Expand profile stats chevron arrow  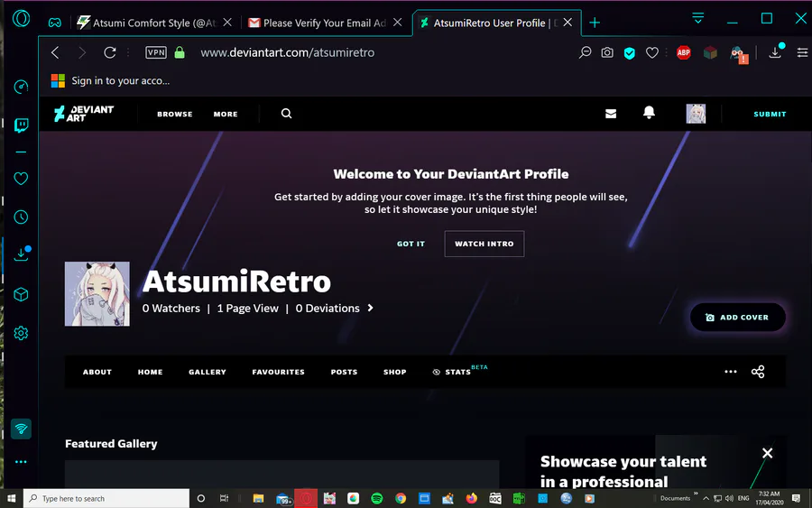[x=370, y=308]
